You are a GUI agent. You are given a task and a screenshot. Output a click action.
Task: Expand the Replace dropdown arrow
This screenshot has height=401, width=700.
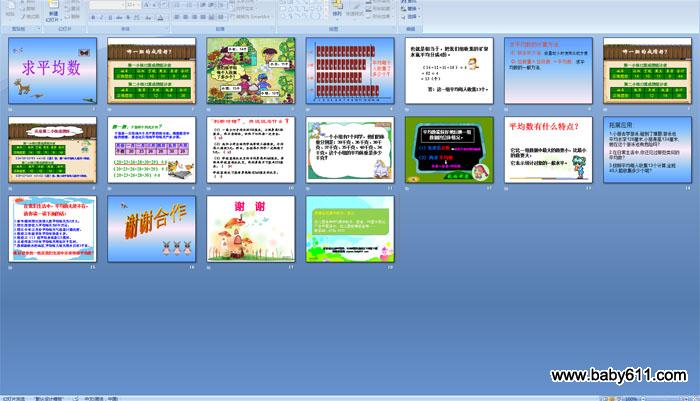pyautogui.click(x=419, y=9)
